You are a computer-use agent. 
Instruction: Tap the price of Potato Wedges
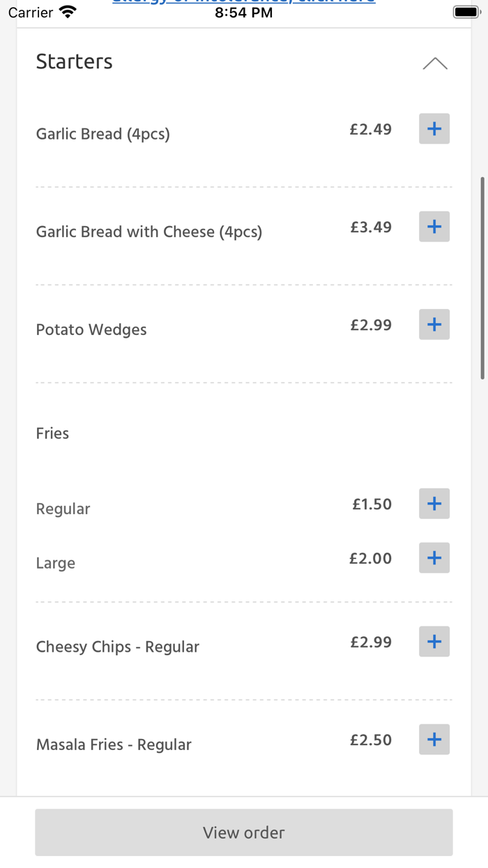point(371,324)
